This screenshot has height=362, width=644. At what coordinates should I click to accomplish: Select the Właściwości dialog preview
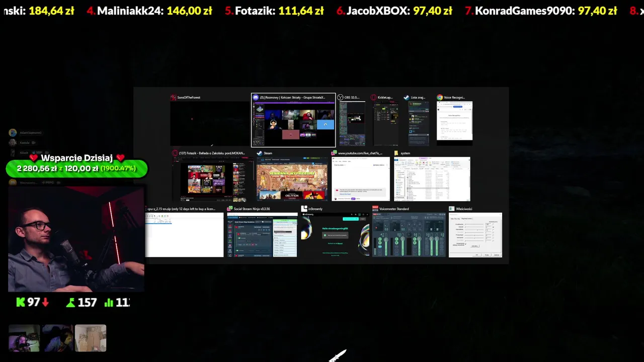pos(475,235)
